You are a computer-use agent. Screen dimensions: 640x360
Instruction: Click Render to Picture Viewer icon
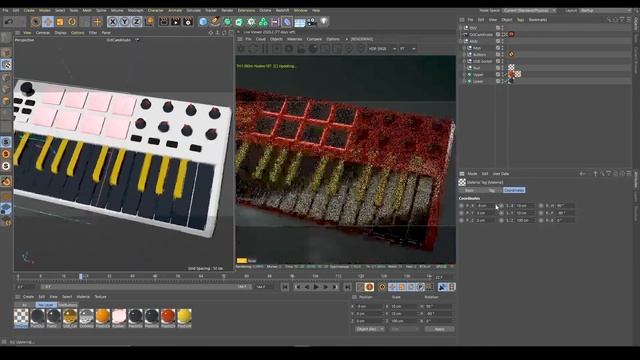coord(176,22)
